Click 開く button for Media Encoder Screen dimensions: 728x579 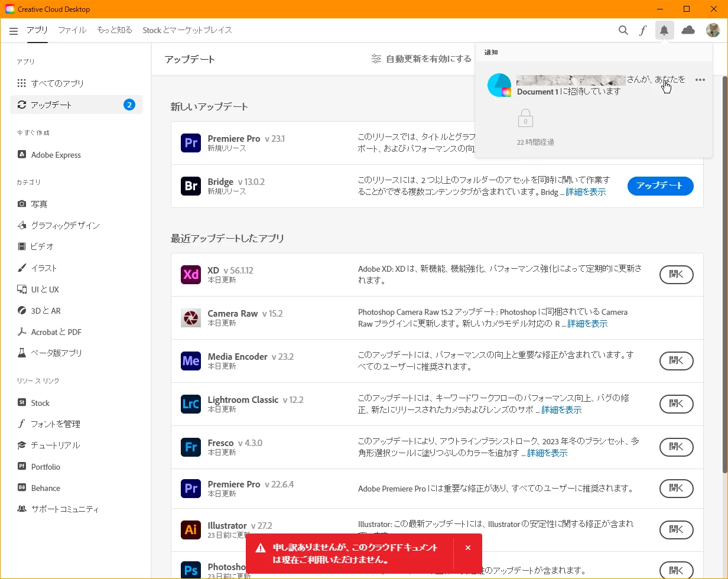(677, 361)
